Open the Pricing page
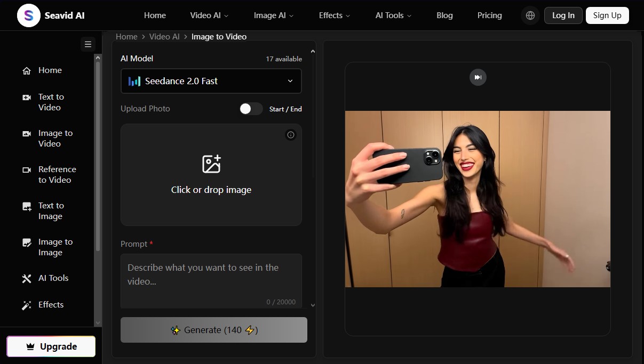 click(490, 15)
